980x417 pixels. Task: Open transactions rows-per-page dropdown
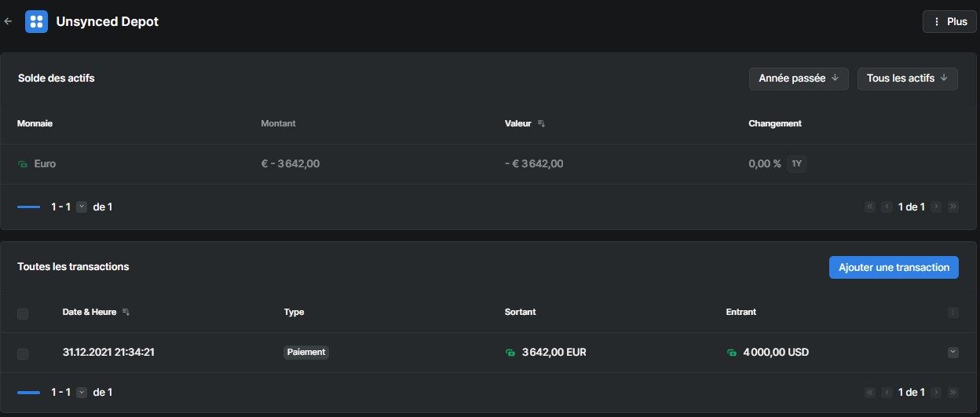[x=82, y=392]
